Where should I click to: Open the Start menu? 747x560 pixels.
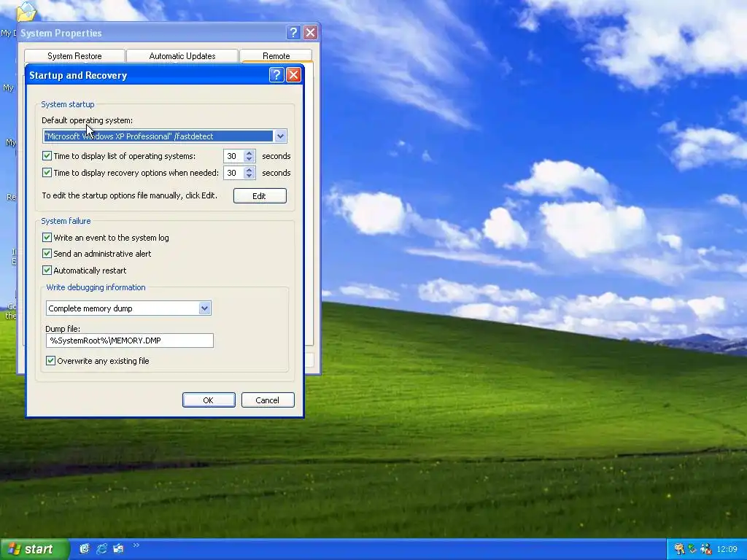(x=34, y=549)
